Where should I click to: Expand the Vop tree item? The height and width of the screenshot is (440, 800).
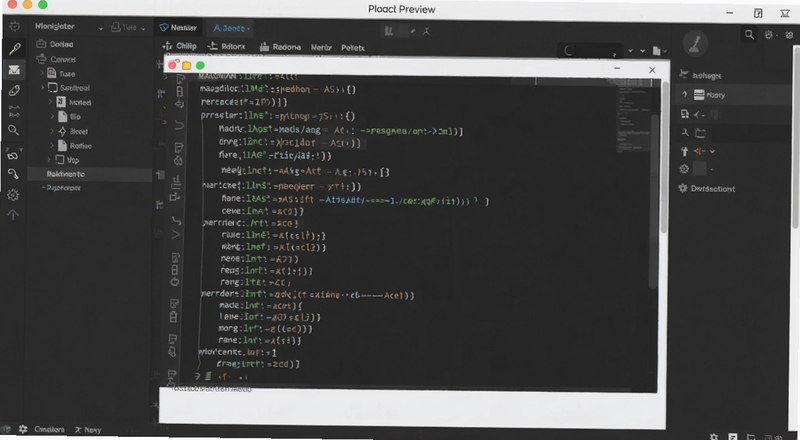coord(49,160)
